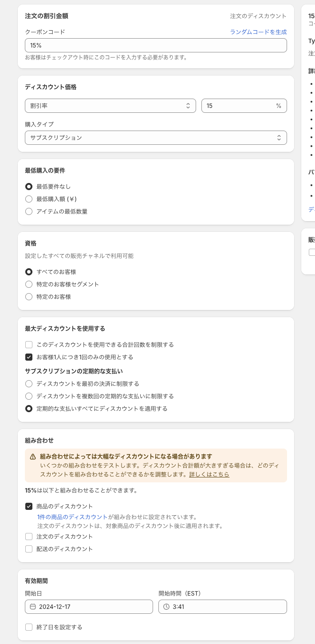This screenshot has height=644, width=315.
Task: Uncheck お客様1人につき1回のみの使用とする checkbox
Action: 29,357
